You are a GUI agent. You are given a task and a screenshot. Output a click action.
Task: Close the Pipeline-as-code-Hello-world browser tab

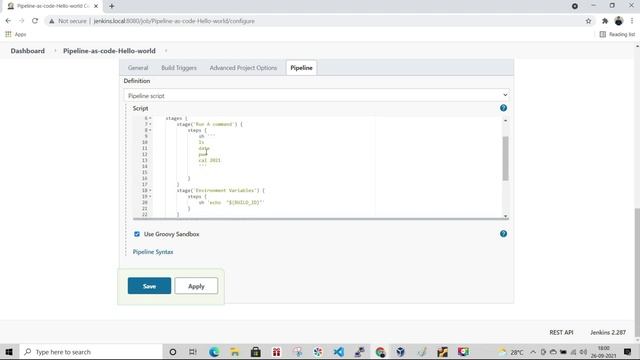click(96, 6)
